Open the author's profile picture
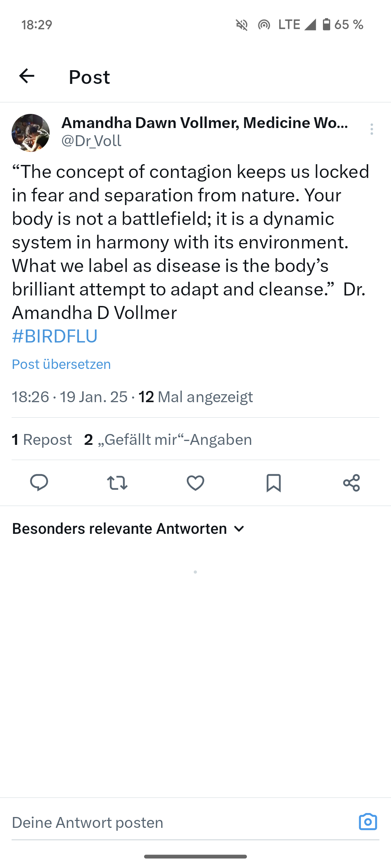The width and height of the screenshot is (391, 868). click(31, 133)
